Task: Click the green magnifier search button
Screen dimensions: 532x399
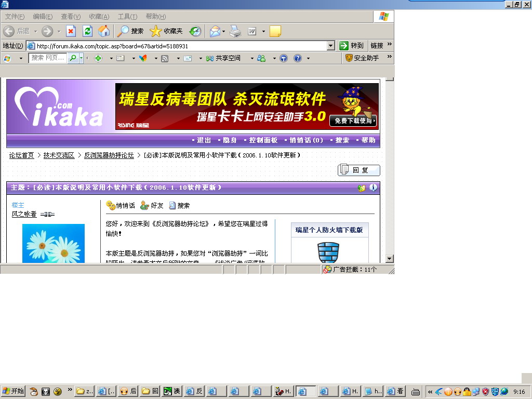Action: click(x=73, y=58)
